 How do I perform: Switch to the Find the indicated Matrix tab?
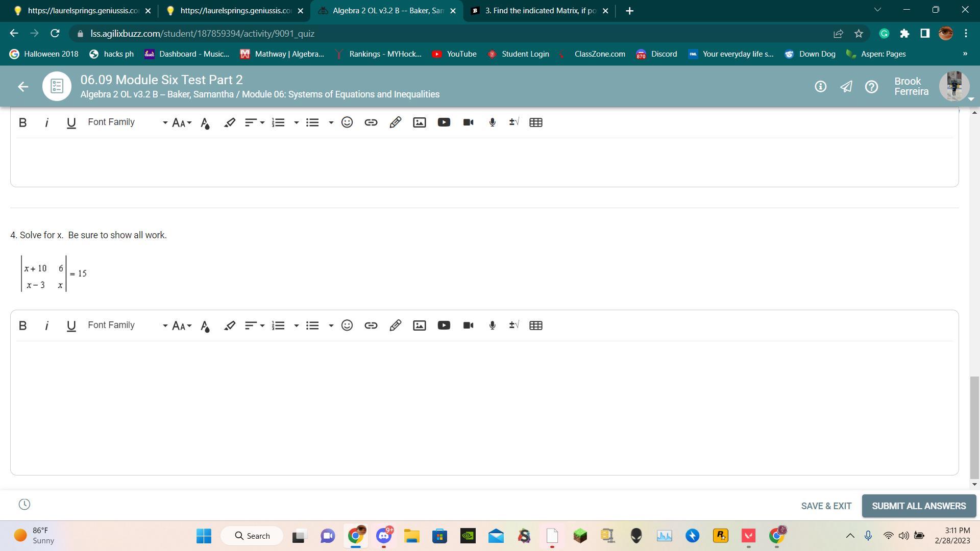(x=540, y=11)
